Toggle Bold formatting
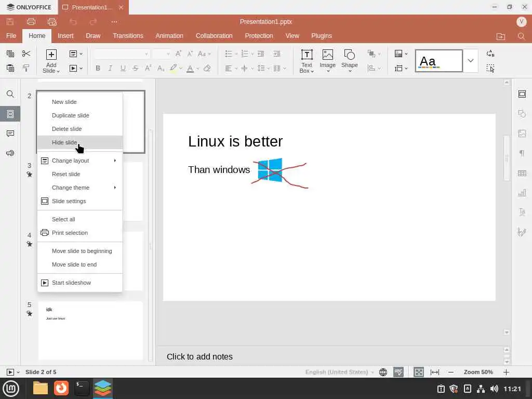 coord(98,68)
